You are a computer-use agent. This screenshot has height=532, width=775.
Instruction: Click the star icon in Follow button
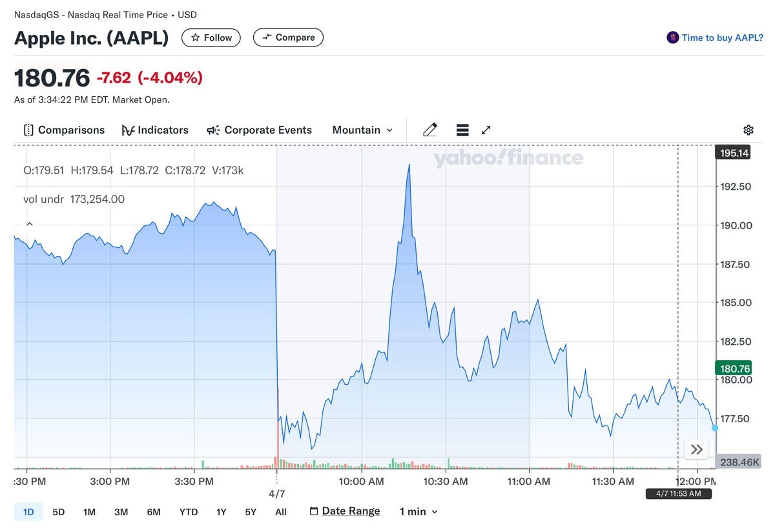click(196, 37)
